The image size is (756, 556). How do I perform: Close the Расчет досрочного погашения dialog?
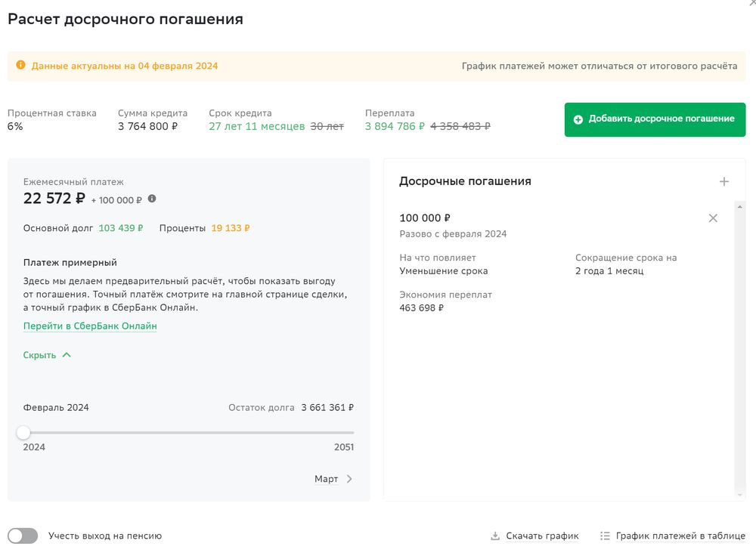coord(751,3)
